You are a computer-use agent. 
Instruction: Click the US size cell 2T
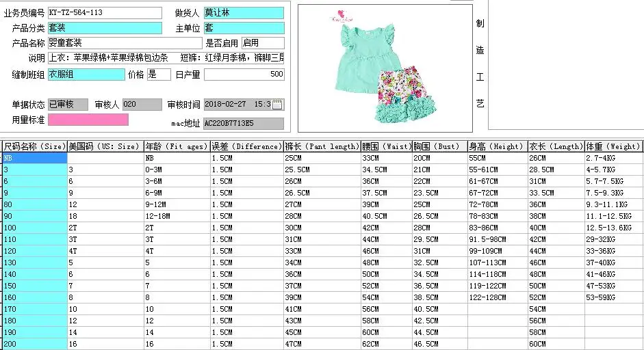click(105, 228)
